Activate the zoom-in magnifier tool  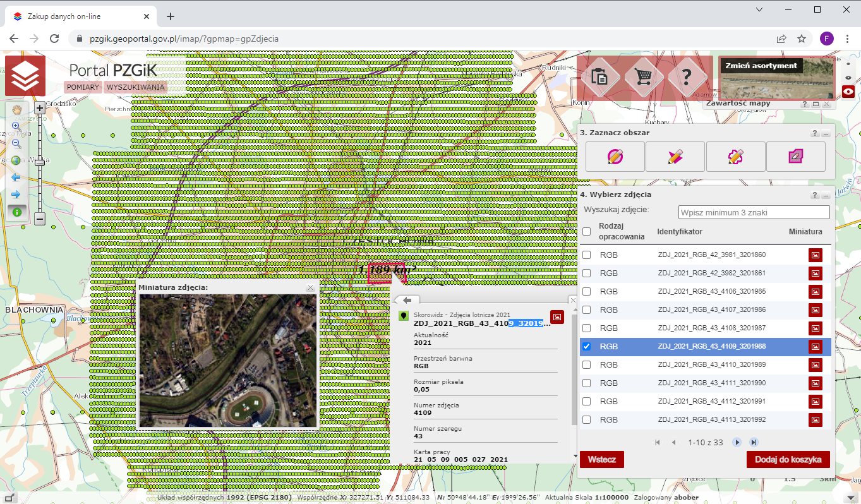[17, 127]
